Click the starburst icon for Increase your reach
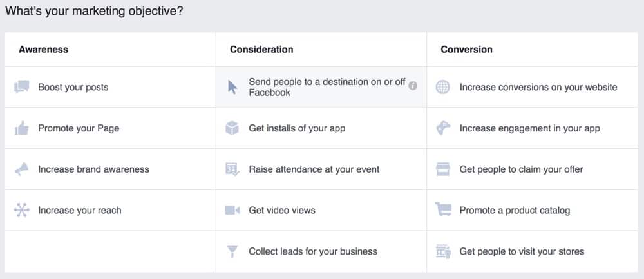 click(x=22, y=210)
